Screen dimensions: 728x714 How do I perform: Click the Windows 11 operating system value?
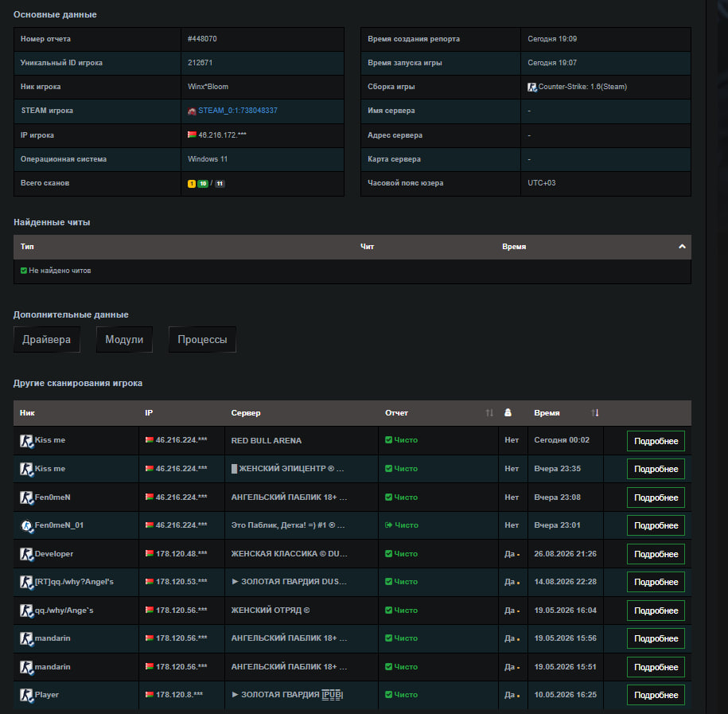[x=208, y=159]
